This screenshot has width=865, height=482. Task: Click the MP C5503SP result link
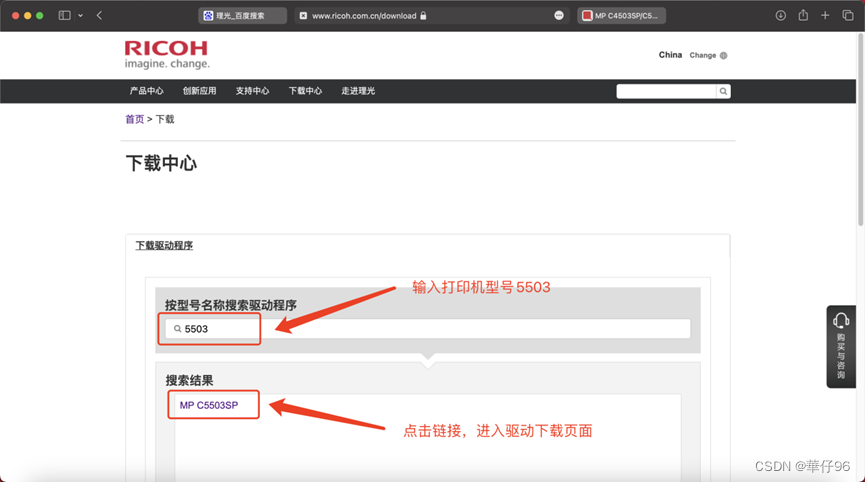(209, 405)
